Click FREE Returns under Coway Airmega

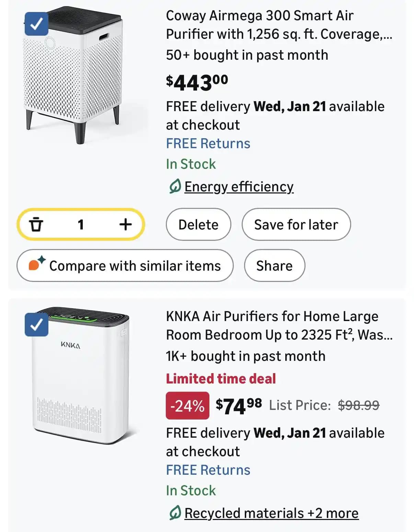tap(208, 143)
